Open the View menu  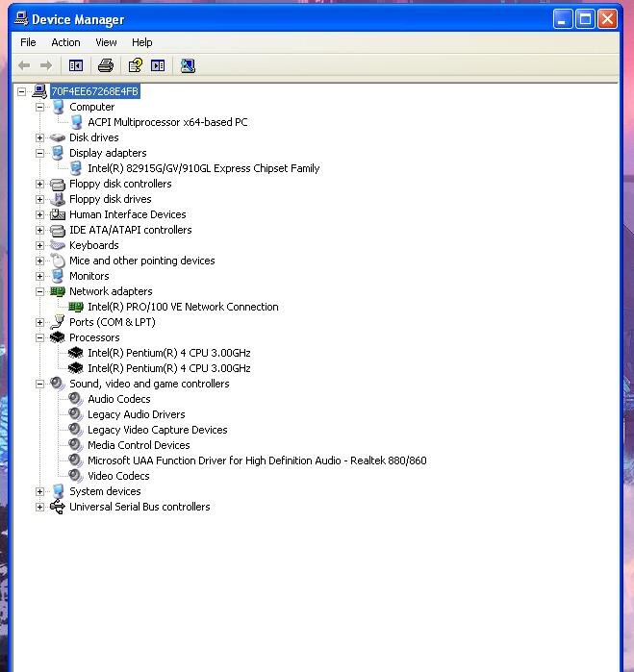click(x=106, y=42)
